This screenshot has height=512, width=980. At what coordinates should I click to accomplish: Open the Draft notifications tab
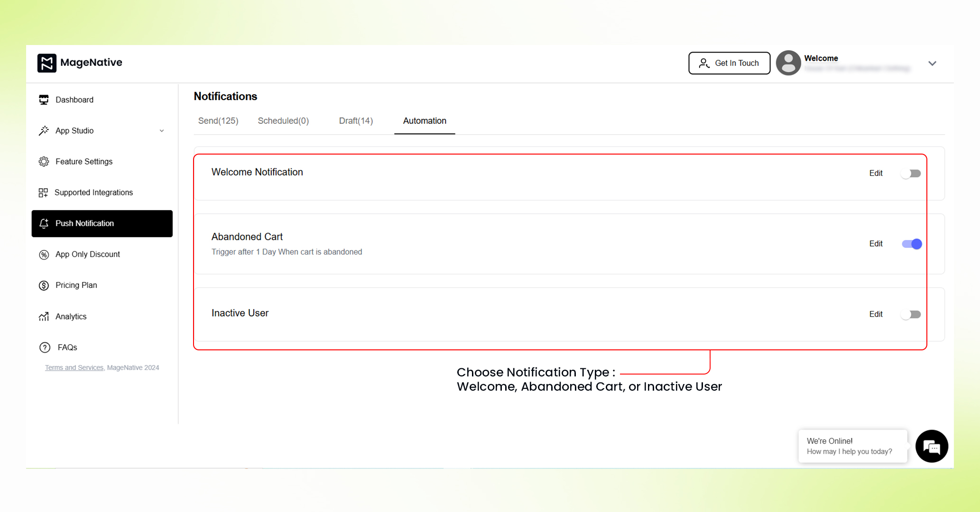[x=355, y=121]
